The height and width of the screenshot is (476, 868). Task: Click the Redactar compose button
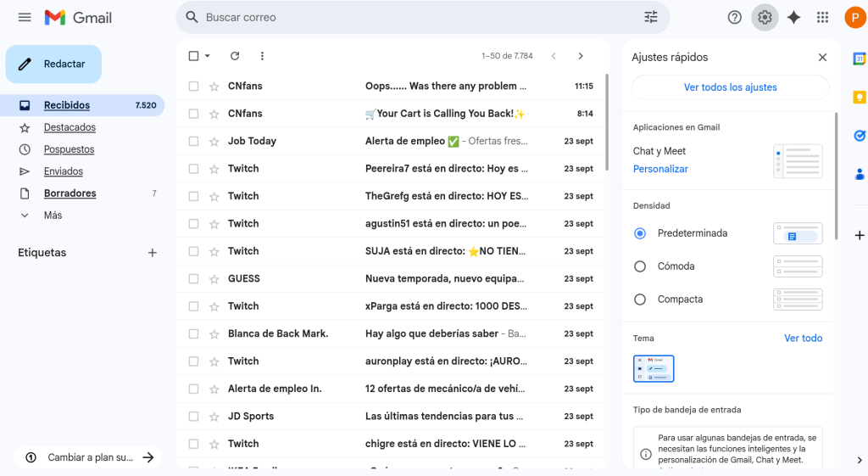(53, 64)
